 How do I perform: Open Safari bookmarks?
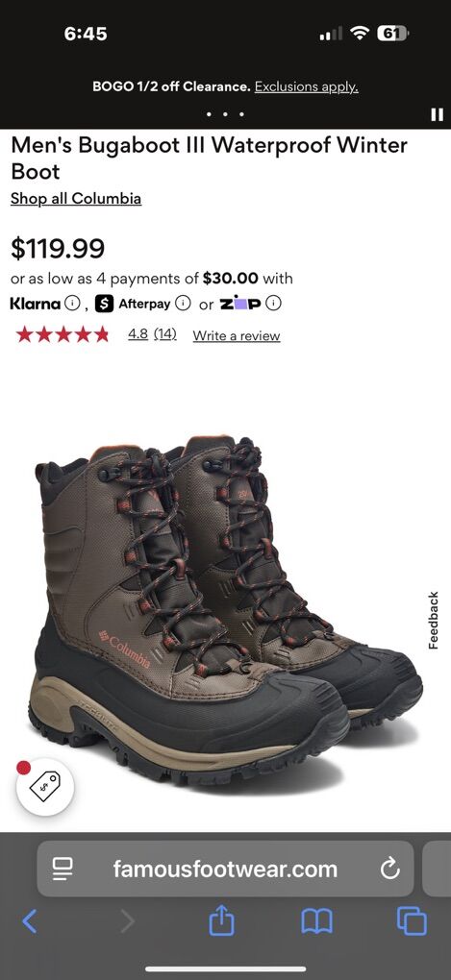tap(316, 921)
